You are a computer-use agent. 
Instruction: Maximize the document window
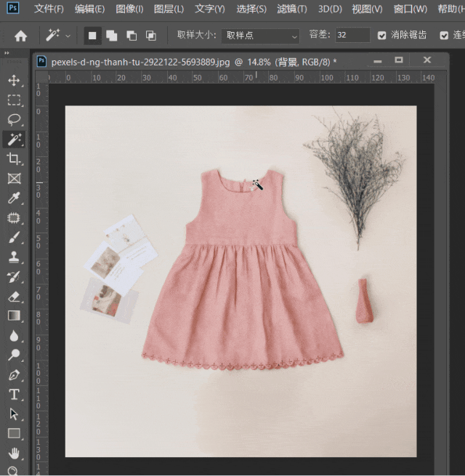pyautogui.click(x=399, y=60)
